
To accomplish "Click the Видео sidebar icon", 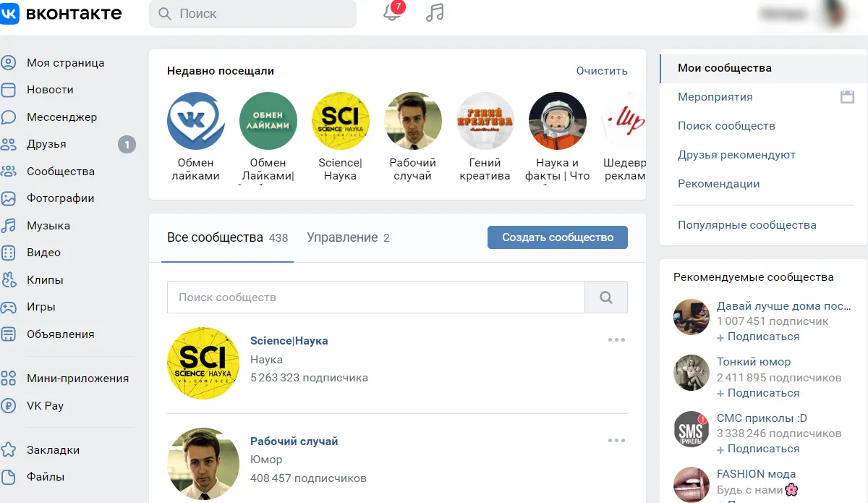I will (9, 253).
